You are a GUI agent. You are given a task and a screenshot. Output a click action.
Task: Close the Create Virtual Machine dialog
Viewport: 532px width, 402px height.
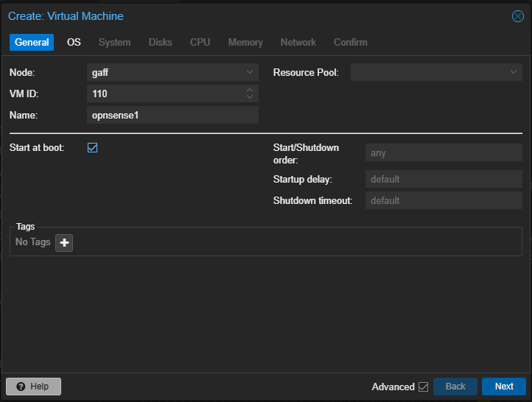pos(518,16)
